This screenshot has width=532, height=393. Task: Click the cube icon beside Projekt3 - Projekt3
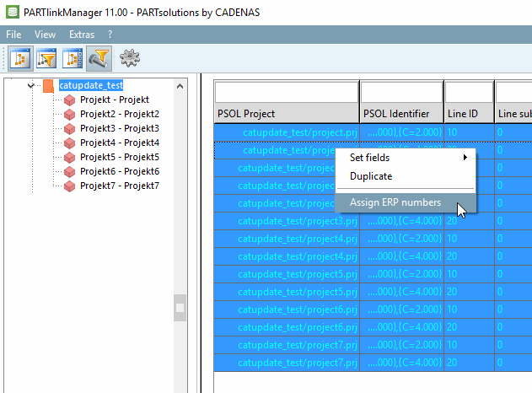tap(69, 129)
